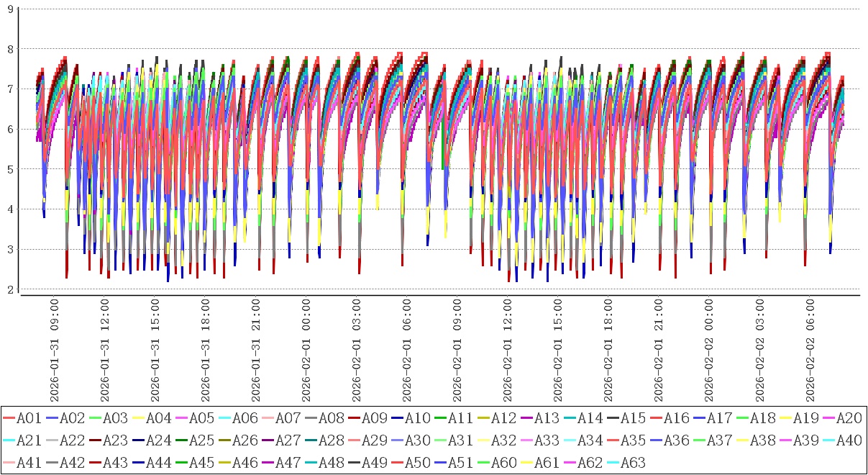The width and height of the screenshot is (868, 475).
Task: Click the 2026-01-31 21:00 time label
Action: point(255,348)
